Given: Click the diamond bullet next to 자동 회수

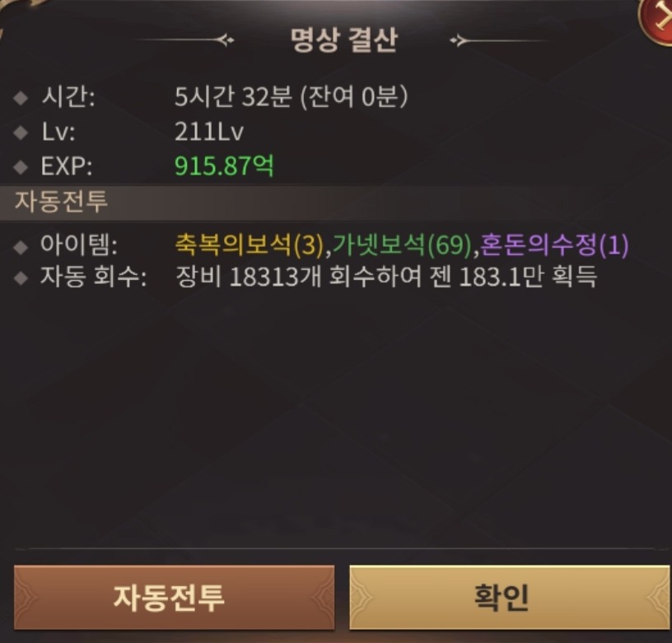Looking at the screenshot, I should click(x=21, y=278).
